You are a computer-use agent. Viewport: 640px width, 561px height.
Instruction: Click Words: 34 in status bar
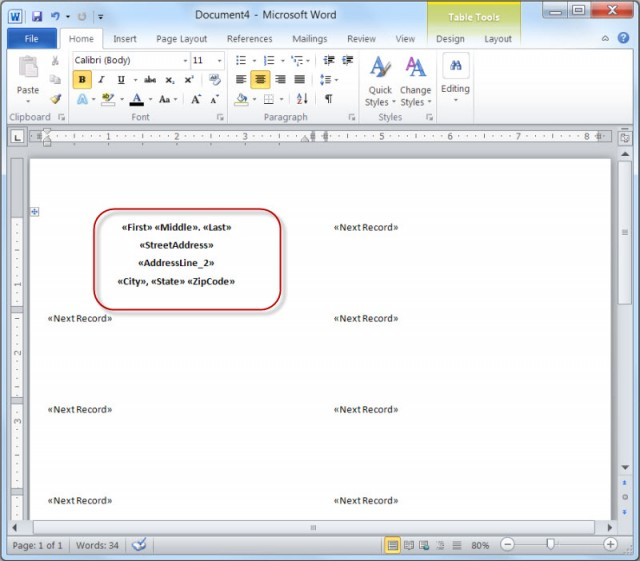[x=97, y=545]
